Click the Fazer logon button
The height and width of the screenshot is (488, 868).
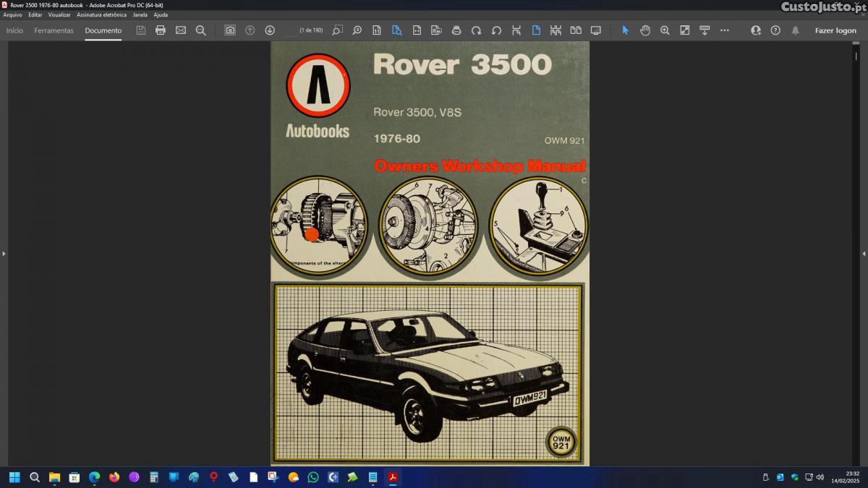coord(835,30)
